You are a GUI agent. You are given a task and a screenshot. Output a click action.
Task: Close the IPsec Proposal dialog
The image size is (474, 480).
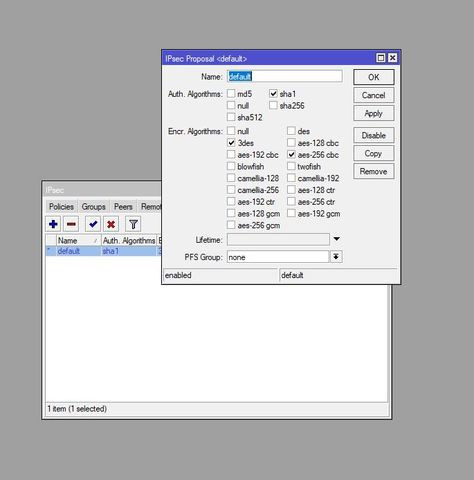[392, 58]
